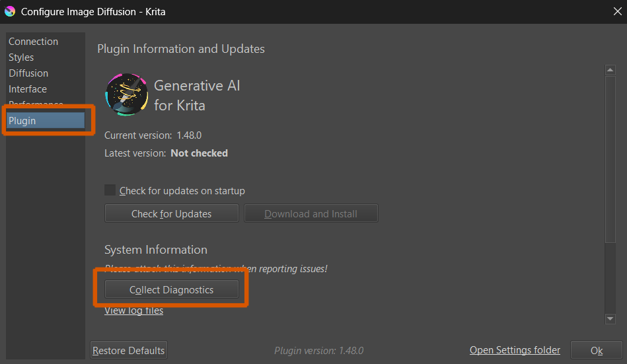Click the vertical scrollbar thumb
This screenshot has height=364, width=627.
(x=610, y=159)
